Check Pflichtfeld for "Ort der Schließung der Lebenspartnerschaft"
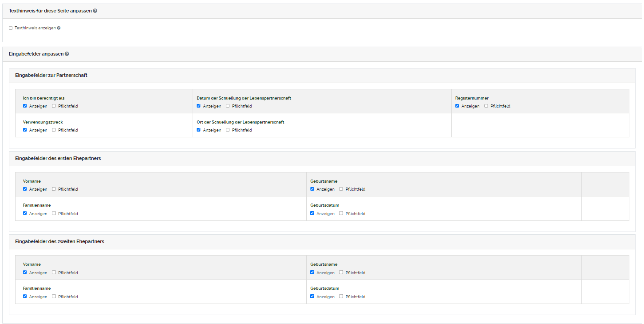644x324 pixels. click(x=227, y=129)
